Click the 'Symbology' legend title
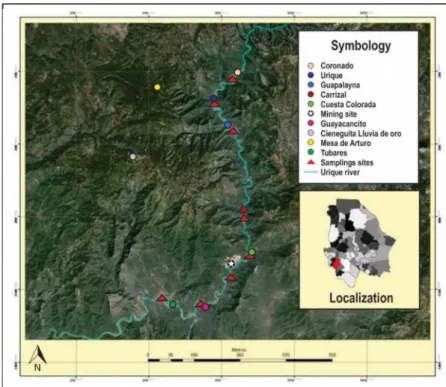This screenshot has height=387, width=446. pos(361,46)
